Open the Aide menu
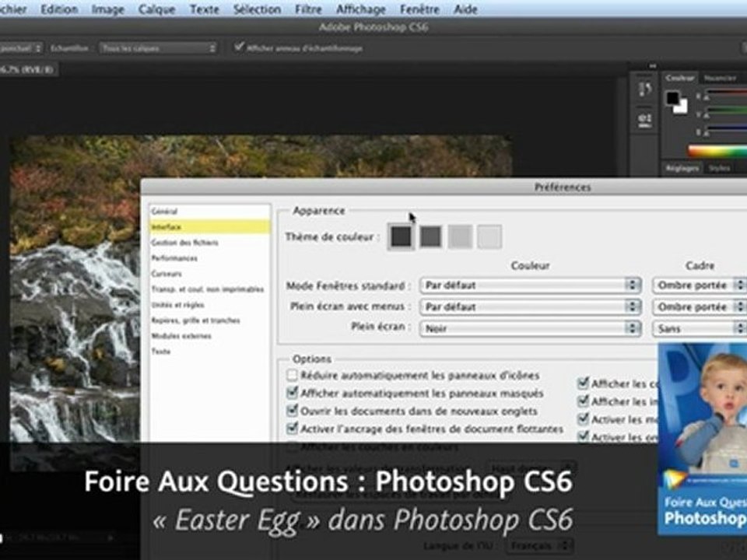747x560 pixels. (x=465, y=9)
